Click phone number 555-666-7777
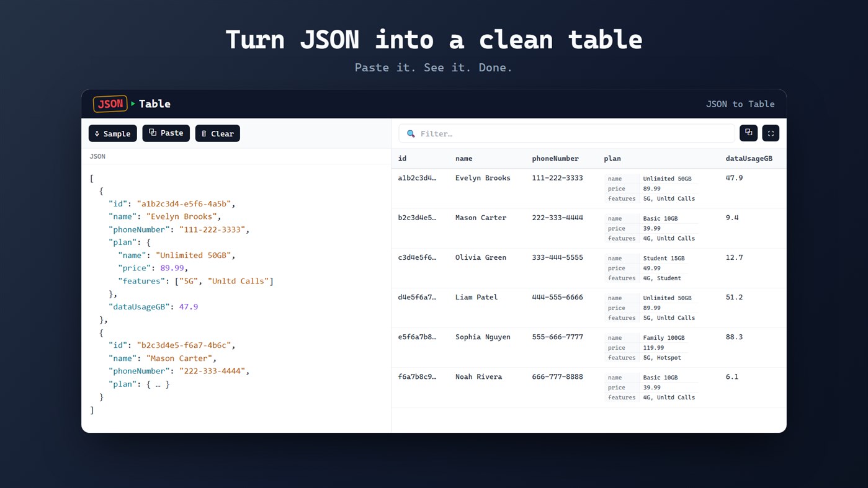 (557, 337)
